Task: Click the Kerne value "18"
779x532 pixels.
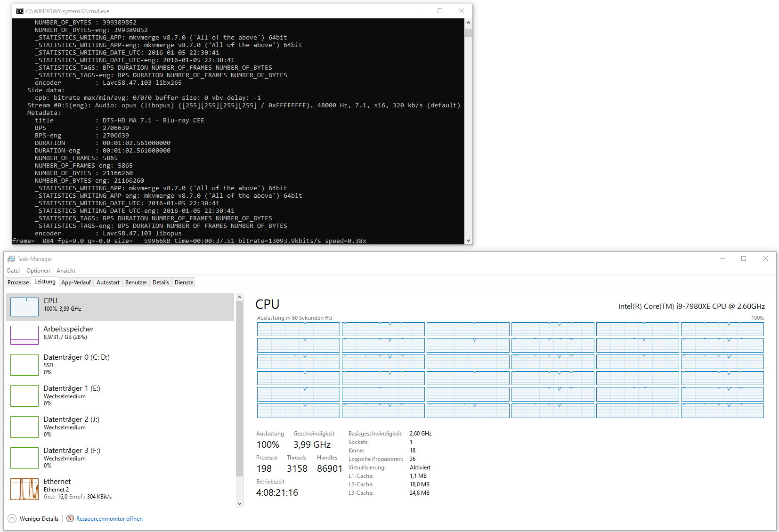Action: tap(413, 451)
